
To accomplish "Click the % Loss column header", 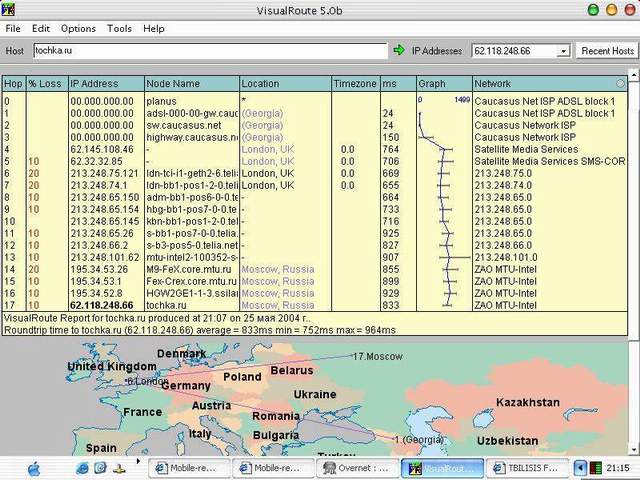I will pos(47,84).
